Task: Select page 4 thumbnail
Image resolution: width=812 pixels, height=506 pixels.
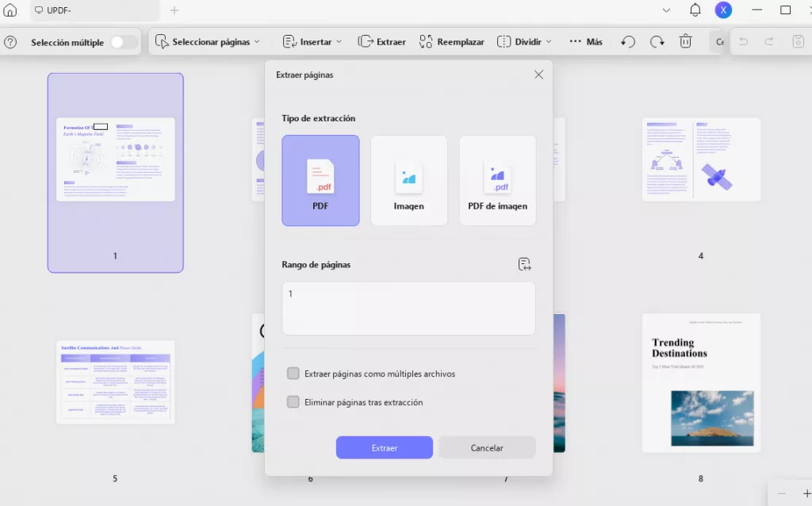Action: point(701,159)
